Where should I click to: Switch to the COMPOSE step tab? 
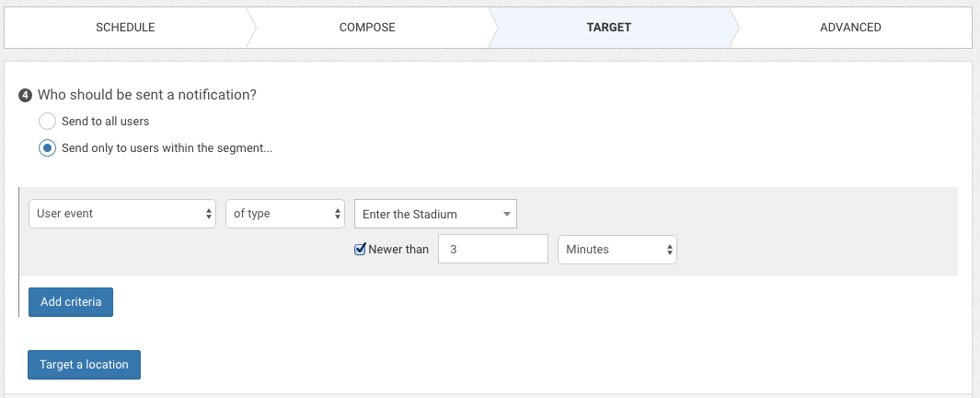(x=367, y=28)
